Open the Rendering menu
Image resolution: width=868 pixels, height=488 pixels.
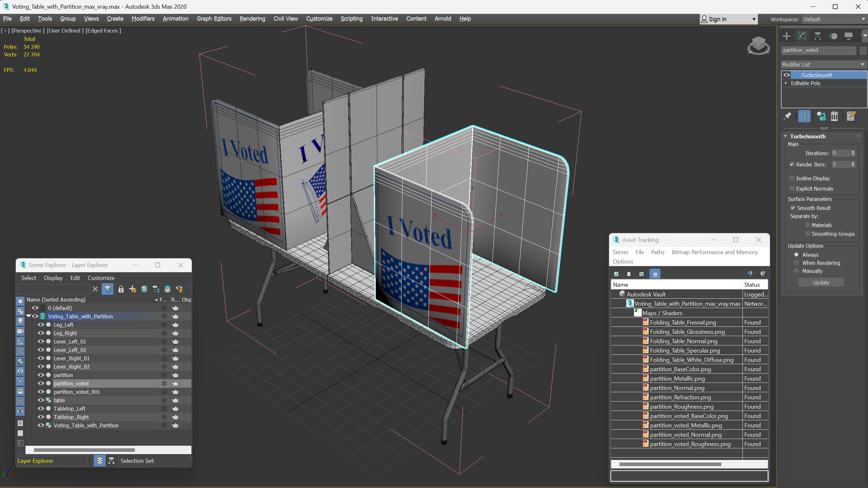(252, 18)
